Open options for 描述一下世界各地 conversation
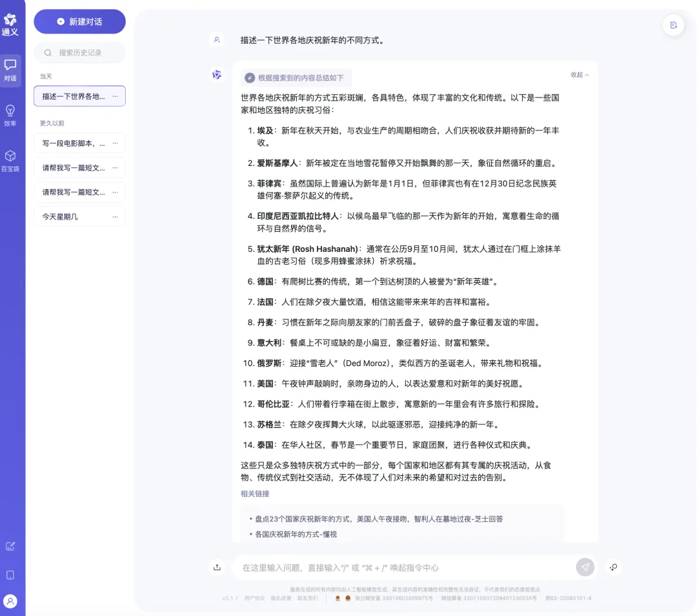Screen dimensions: 697x616 (x=115, y=96)
